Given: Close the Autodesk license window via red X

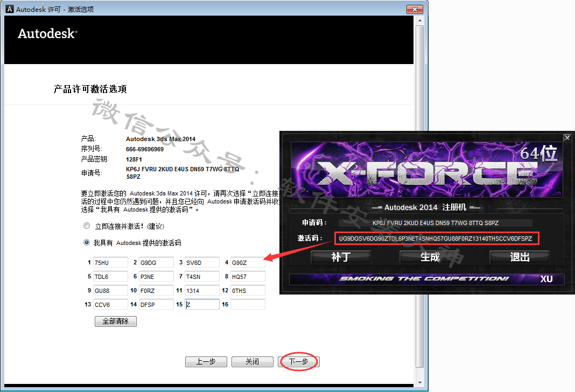Looking at the screenshot, I should point(415,9).
